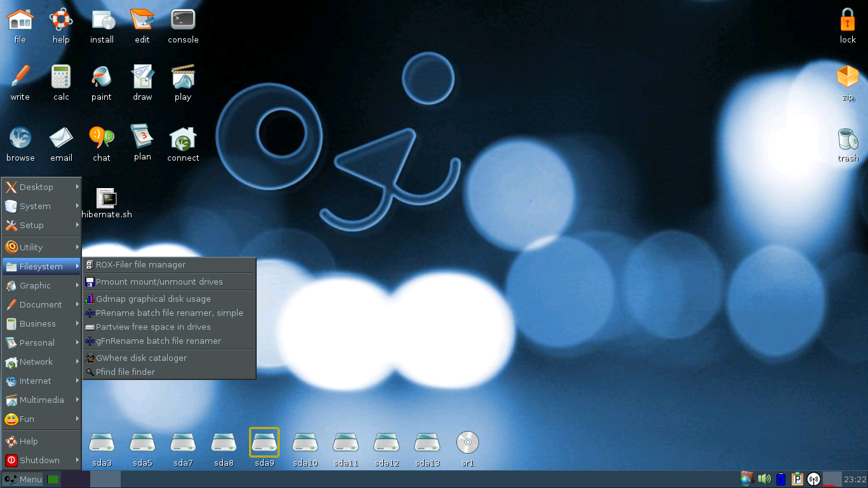
Task: Open the sr1 optical disc icon
Action: point(468,442)
